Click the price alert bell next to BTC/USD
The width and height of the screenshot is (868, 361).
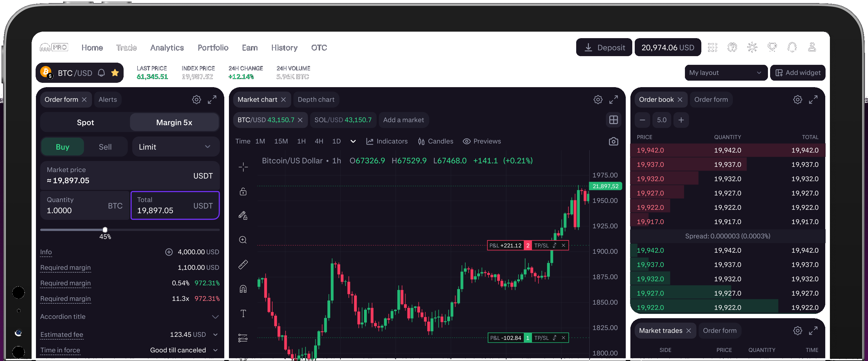click(101, 73)
